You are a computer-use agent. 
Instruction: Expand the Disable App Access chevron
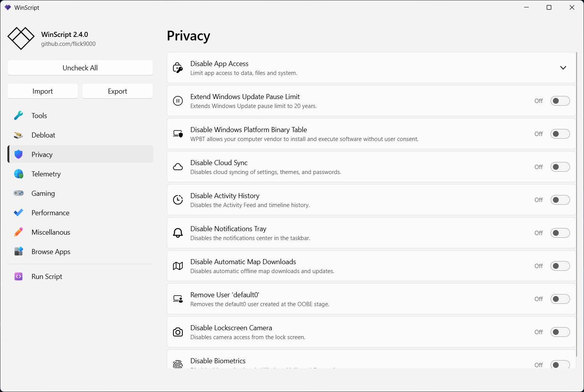coord(563,68)
